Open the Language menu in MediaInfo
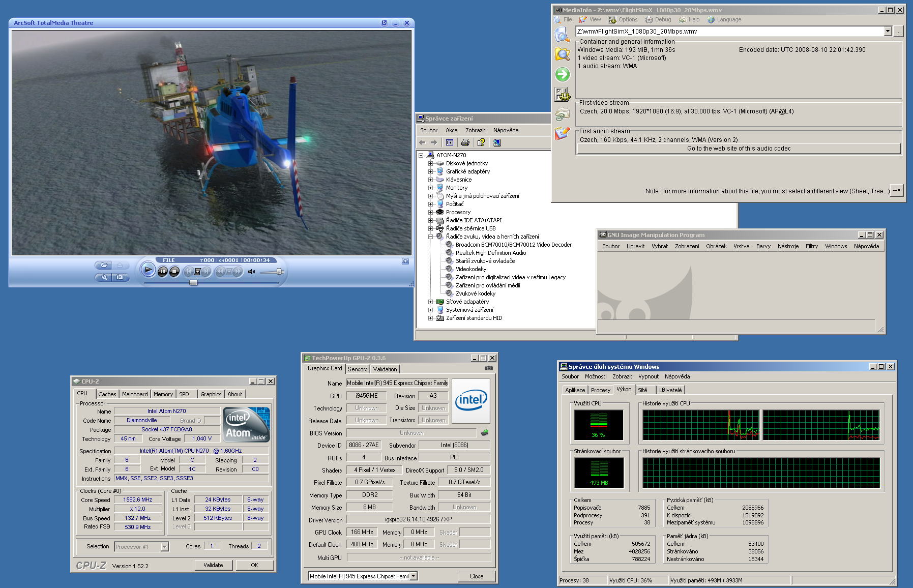Screen dimensions: 913x588 [x=724, y=19]
